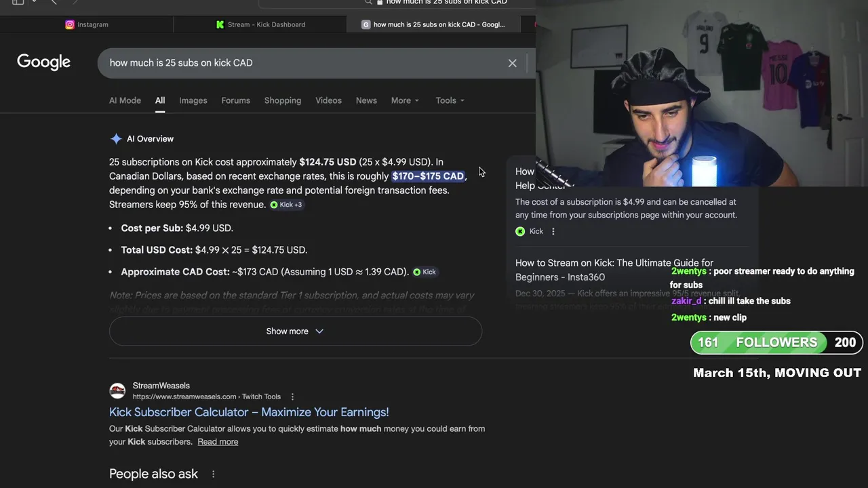Viewport: 868px width, 488px height.
Task: Expand AI Overview with Show more
Action: pyautogui.click(x=295, y=331)
